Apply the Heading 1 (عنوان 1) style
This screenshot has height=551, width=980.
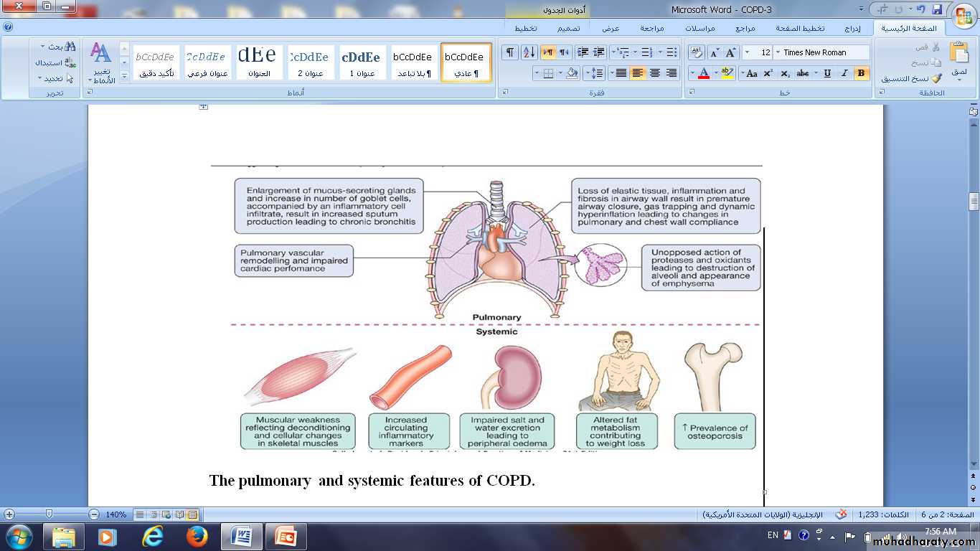[x=361, y=62]
